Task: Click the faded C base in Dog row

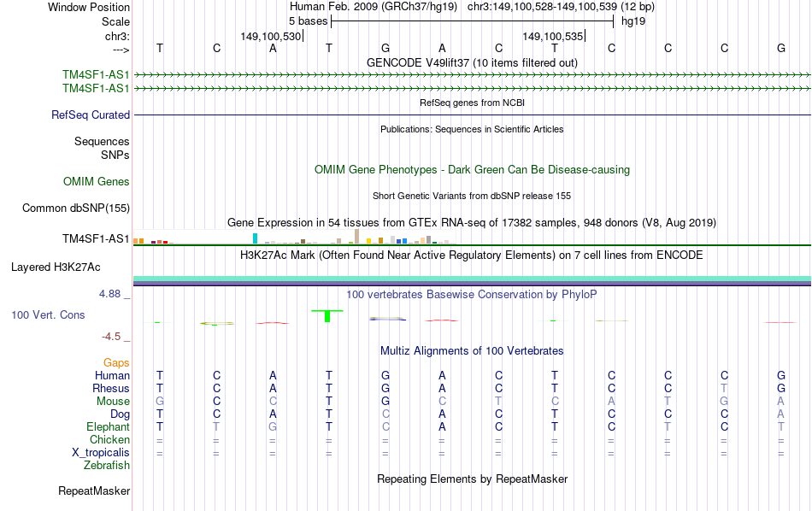Action: (x=385, y=414)
